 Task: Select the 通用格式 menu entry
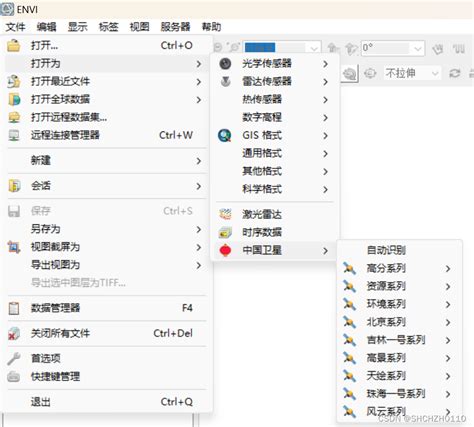tap(275, 153)
